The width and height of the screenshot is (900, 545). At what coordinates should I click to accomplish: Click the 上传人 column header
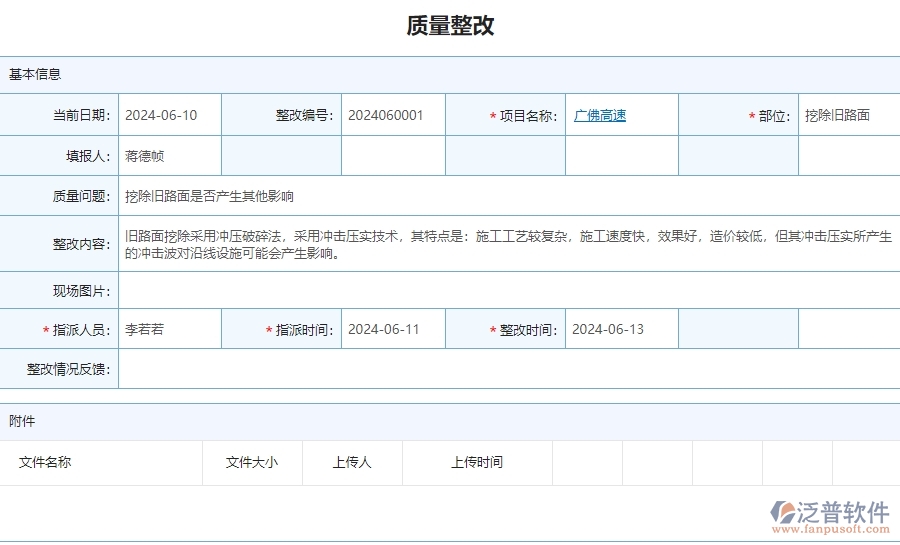352,462
